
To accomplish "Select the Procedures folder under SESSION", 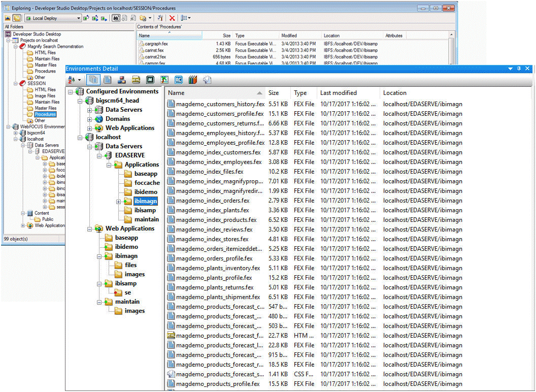I will (45, 114).
